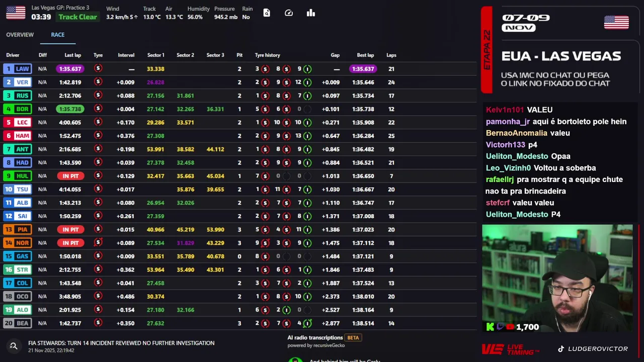The image size is (644, 362).
Task: Click the 1:38.514 best lap of BEA
Action: (x=363, y=323)
